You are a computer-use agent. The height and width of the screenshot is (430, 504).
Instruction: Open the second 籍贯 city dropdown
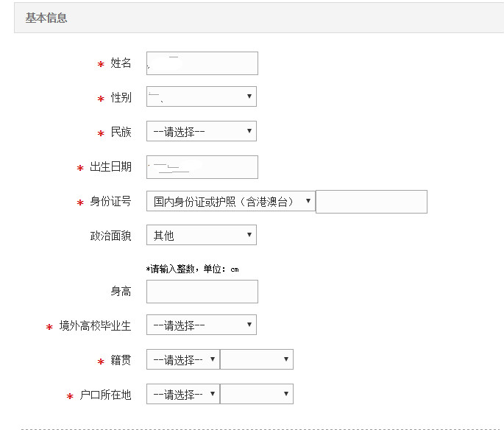pos(257,359)
